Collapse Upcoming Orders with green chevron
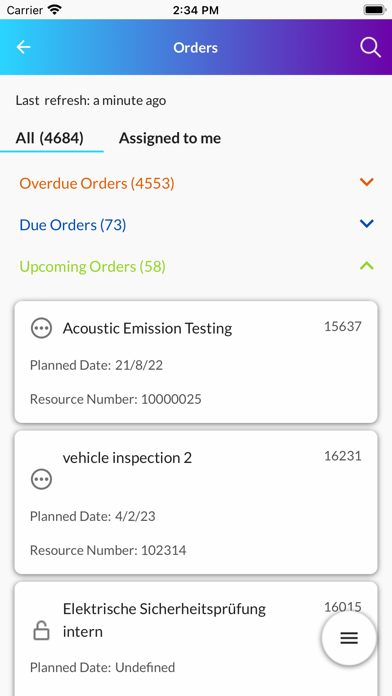Screen dimensions: 392x696 (x=367, y=265)
